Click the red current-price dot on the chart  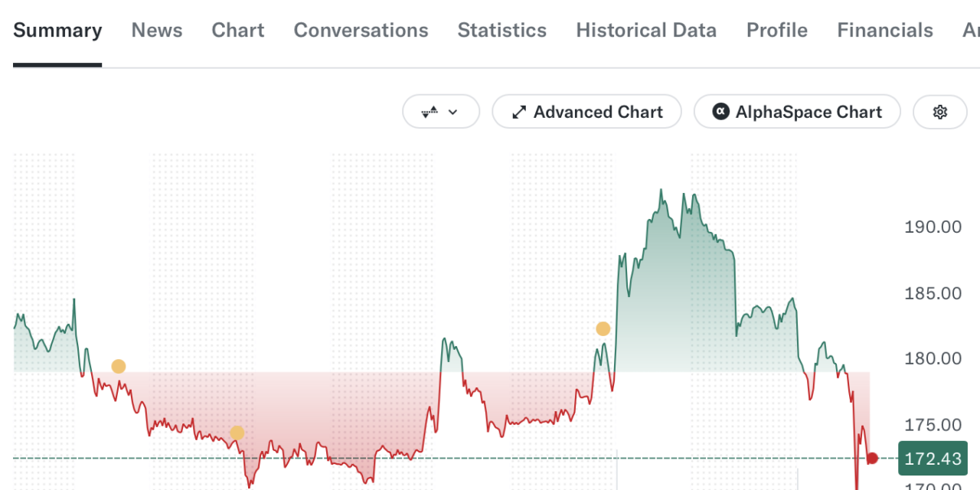[x=872, y=459]
